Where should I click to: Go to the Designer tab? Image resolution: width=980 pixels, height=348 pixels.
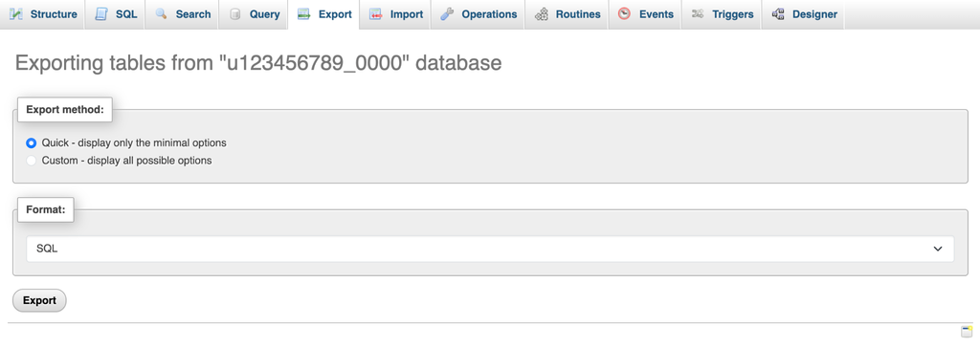coord(804,14)
